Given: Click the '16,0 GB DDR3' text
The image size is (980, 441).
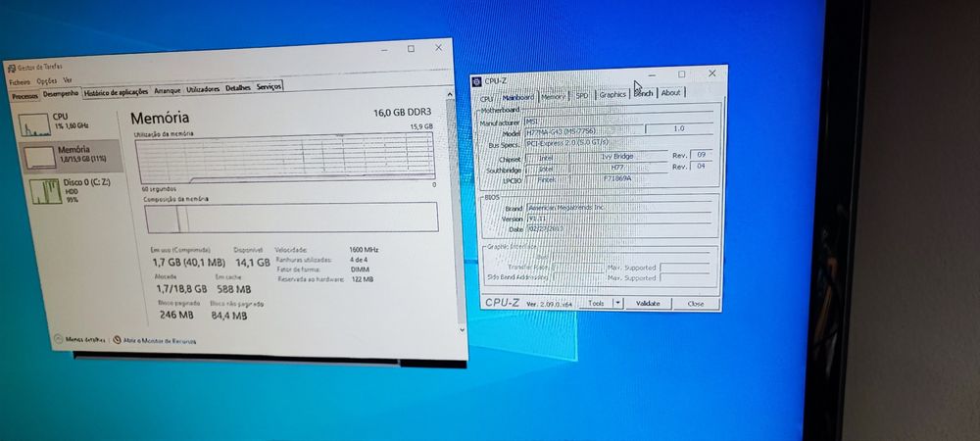Looking at the screenshot, I should coord(403,113).
